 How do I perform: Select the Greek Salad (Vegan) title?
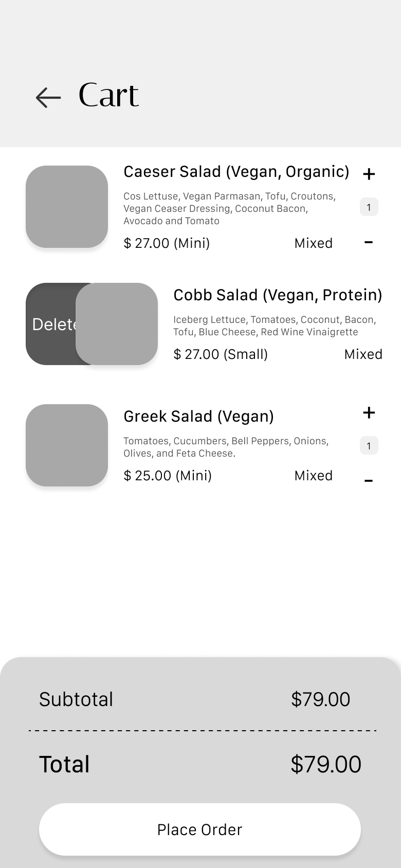[198, 417]
